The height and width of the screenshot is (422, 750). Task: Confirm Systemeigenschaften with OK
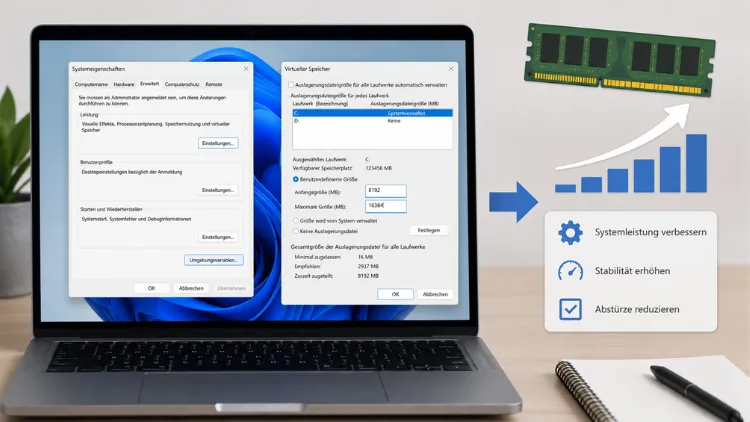click(x=151, y=288)
